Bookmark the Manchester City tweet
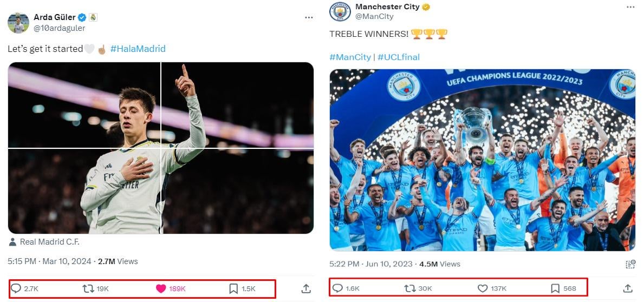The image size is (644, 302). [555, 288]
